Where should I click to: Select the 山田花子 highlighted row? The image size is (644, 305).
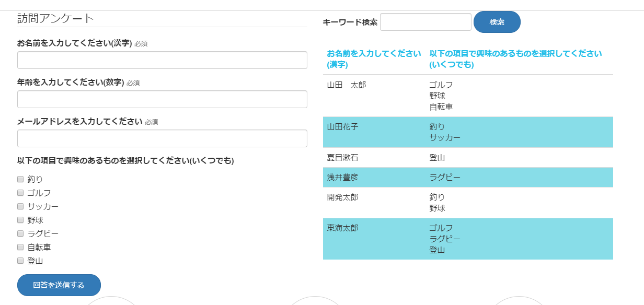pyautogui.click(x=468, y=132)
